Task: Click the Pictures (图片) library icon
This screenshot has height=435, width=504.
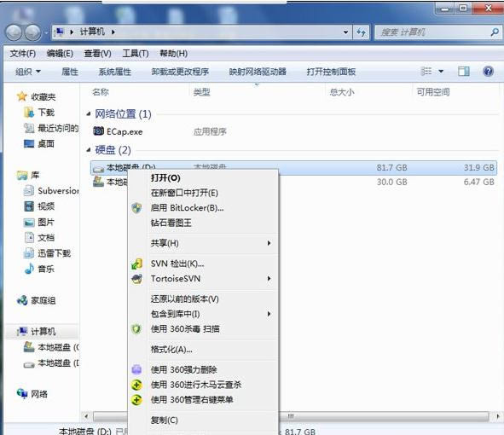Action: (29, 222)
